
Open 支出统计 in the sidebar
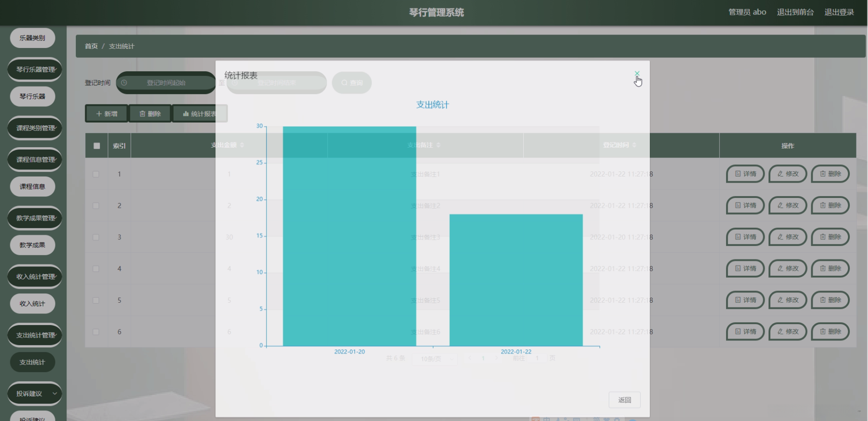33,362
